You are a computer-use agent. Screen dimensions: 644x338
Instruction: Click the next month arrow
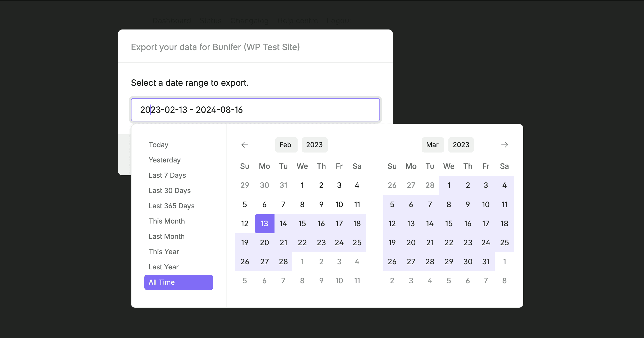point(505,145)
